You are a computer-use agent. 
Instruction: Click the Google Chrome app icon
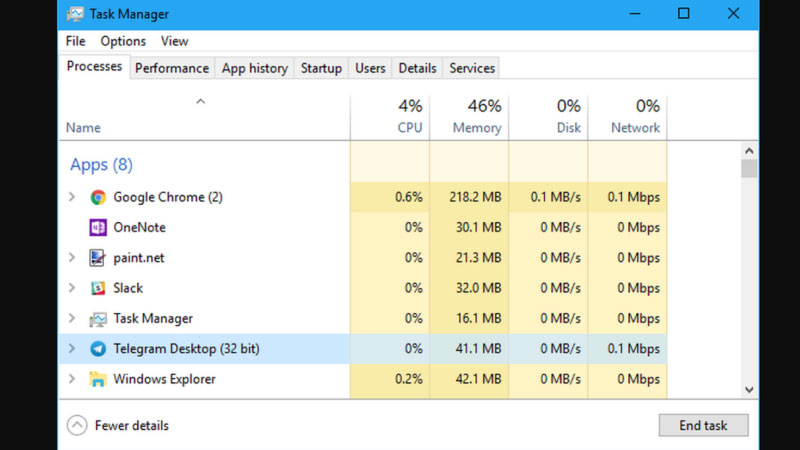[98, 197]
